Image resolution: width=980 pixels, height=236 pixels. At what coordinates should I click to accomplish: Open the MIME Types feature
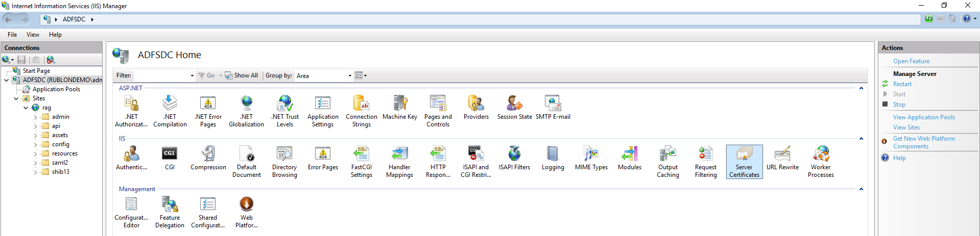(x=591, y=158)
